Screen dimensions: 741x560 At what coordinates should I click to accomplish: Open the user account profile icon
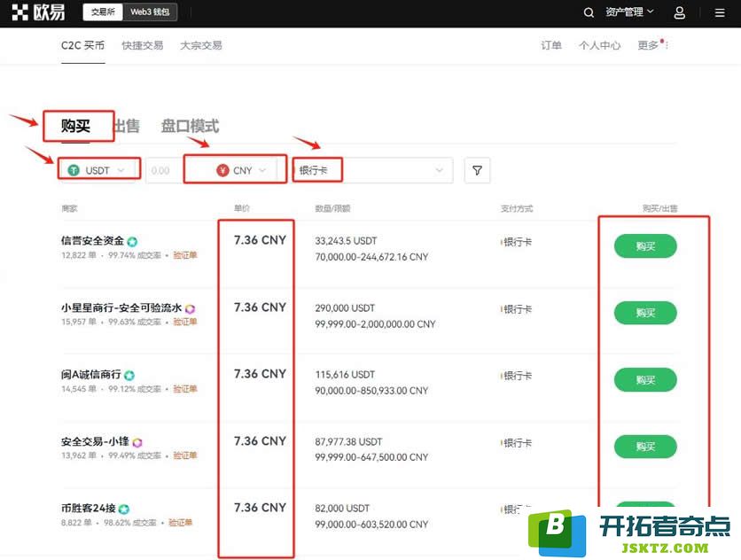pyautogui.click(x=680, y=12)
